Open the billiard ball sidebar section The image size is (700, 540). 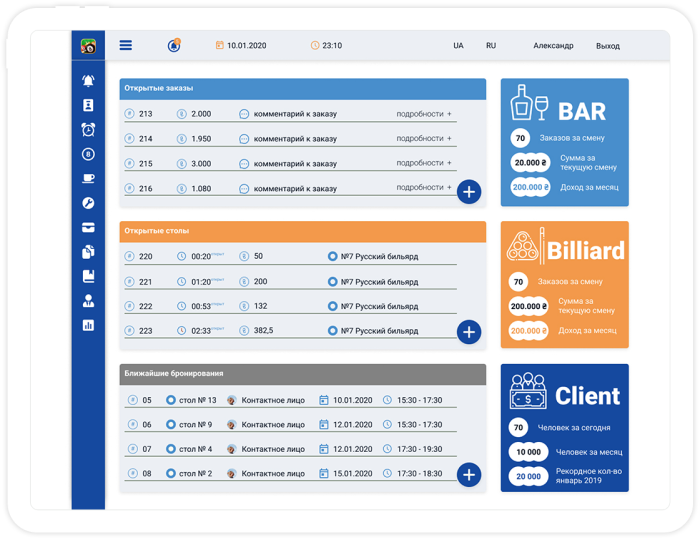pos(88,154)
